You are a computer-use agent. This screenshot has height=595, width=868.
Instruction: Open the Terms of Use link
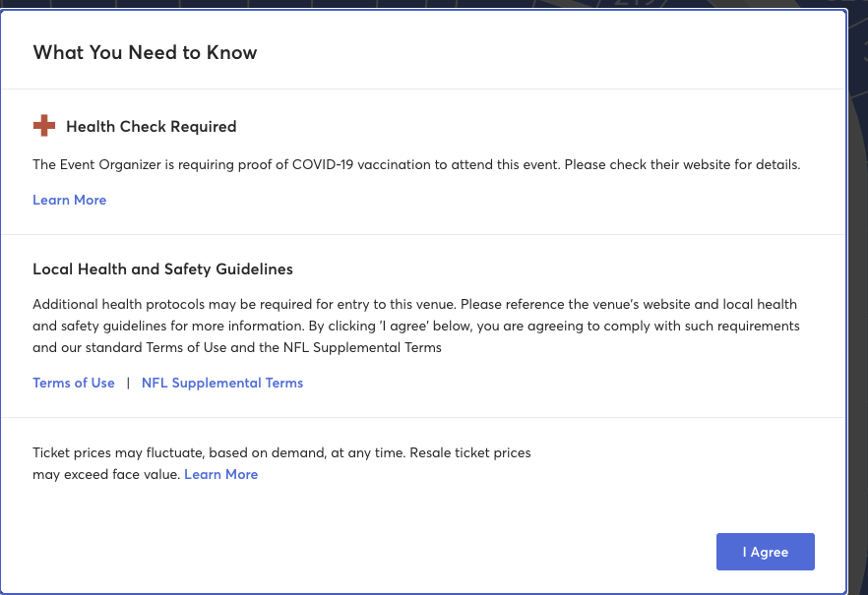(x=74, y=383)
